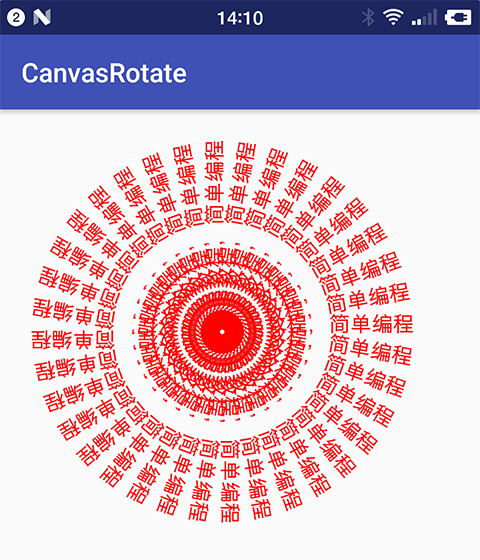Click the Wi-Fi signal icon
480x560 pixels.
pyautogui.click(x=393, y=17)
